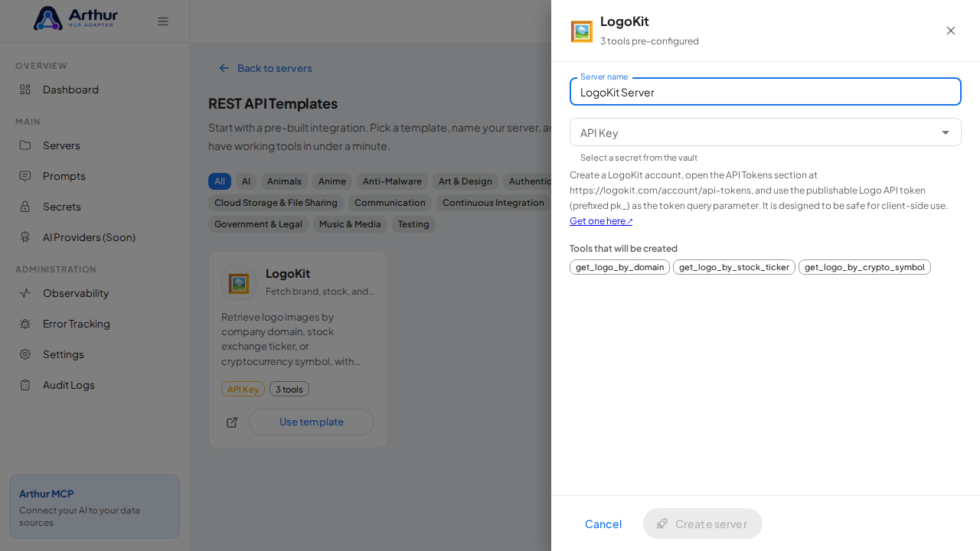Click the Create server button
This screenshot has width=980, height=551.
click(703, 524)
